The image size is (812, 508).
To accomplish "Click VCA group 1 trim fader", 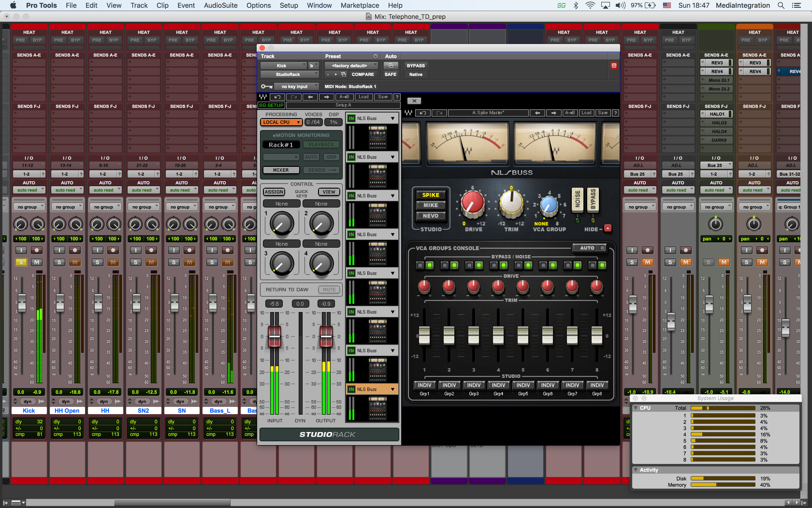I will (x=424, y=335).
